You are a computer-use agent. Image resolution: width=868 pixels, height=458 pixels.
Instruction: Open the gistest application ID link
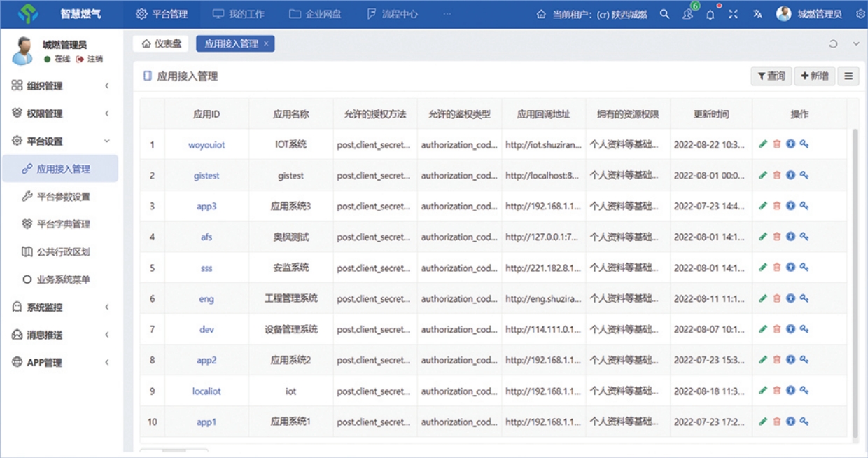[206, 176]
